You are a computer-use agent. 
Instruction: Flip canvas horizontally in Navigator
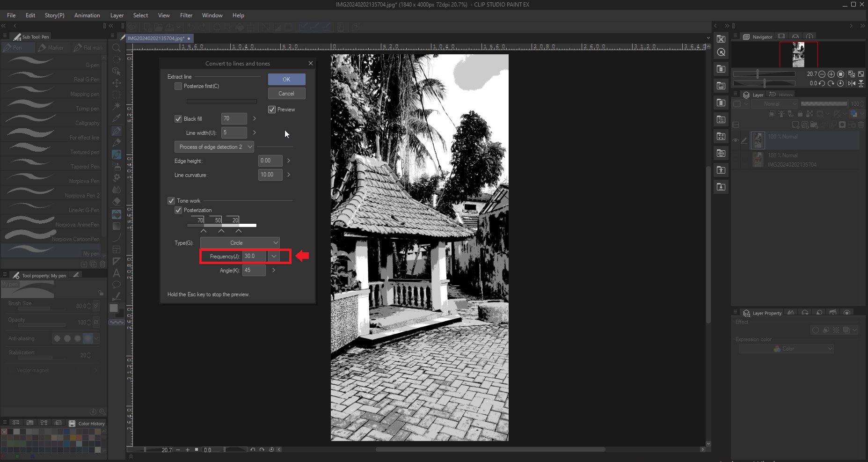852,83
